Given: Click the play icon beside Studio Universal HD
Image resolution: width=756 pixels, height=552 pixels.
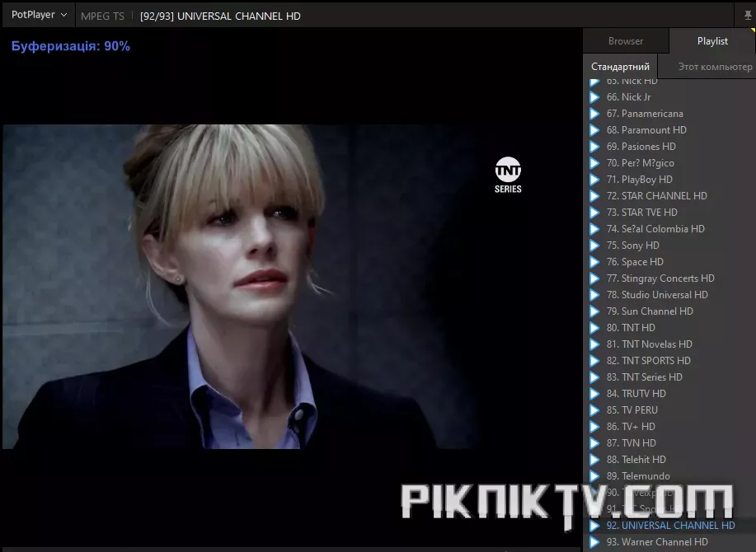Looking at the screenshot, I should tap(594, 295).
